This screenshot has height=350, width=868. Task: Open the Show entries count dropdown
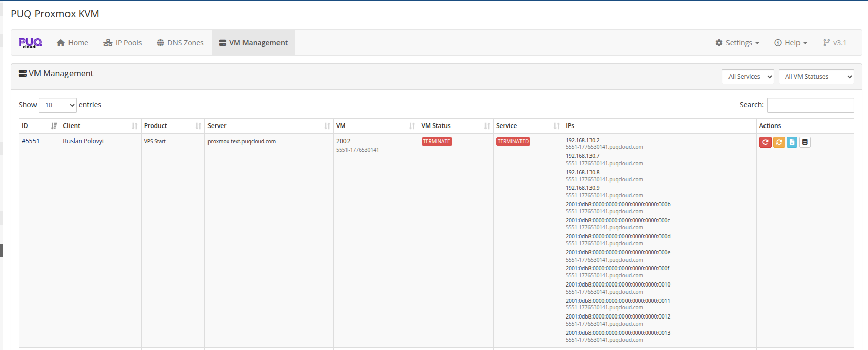pos(57,105)
